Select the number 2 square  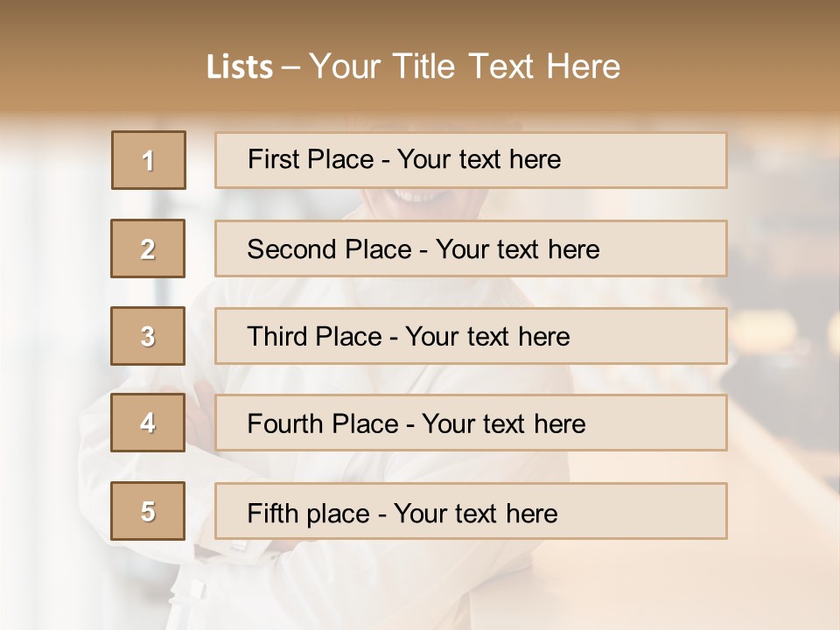(x=148, y=248)
